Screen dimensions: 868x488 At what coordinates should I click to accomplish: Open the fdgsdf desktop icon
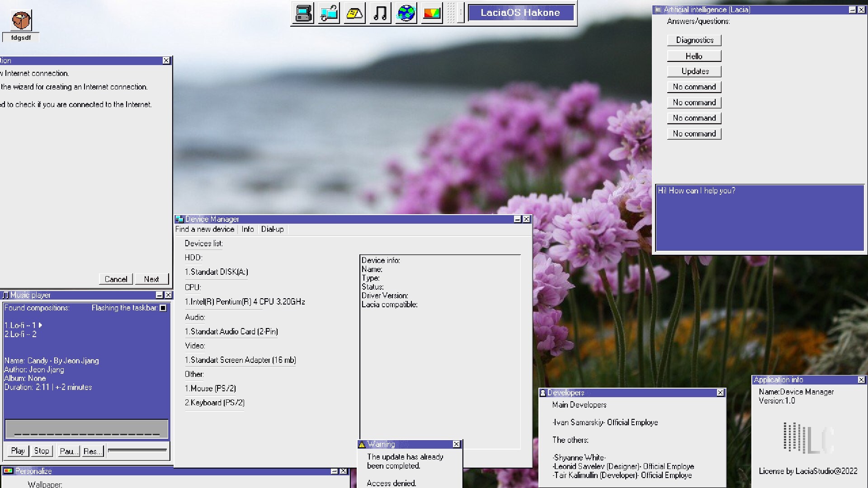click(x=21, y=21)
